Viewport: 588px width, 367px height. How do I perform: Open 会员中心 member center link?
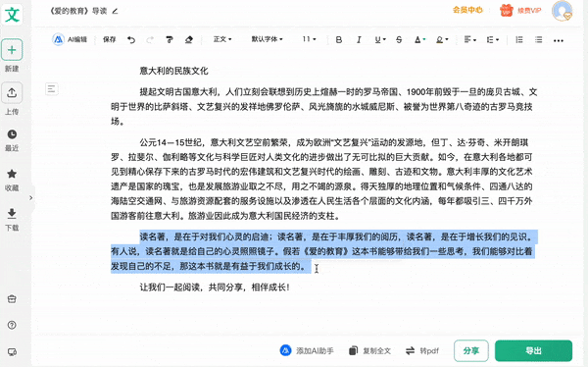coord(467,10)
